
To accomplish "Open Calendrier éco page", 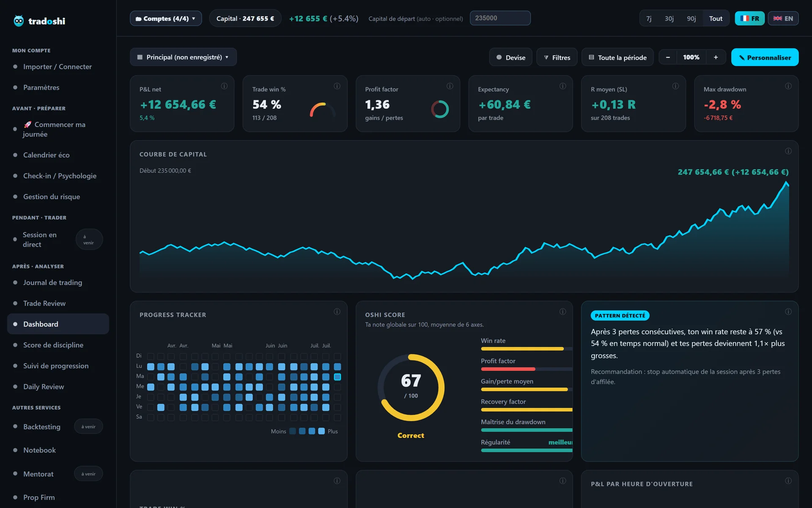I will pyautogui.click(x=58, y=155).
